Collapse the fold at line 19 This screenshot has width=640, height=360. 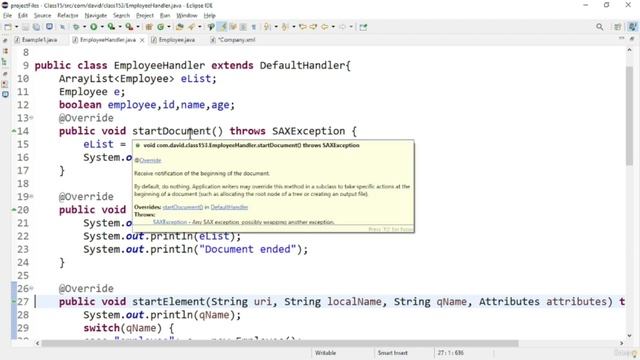31,197
